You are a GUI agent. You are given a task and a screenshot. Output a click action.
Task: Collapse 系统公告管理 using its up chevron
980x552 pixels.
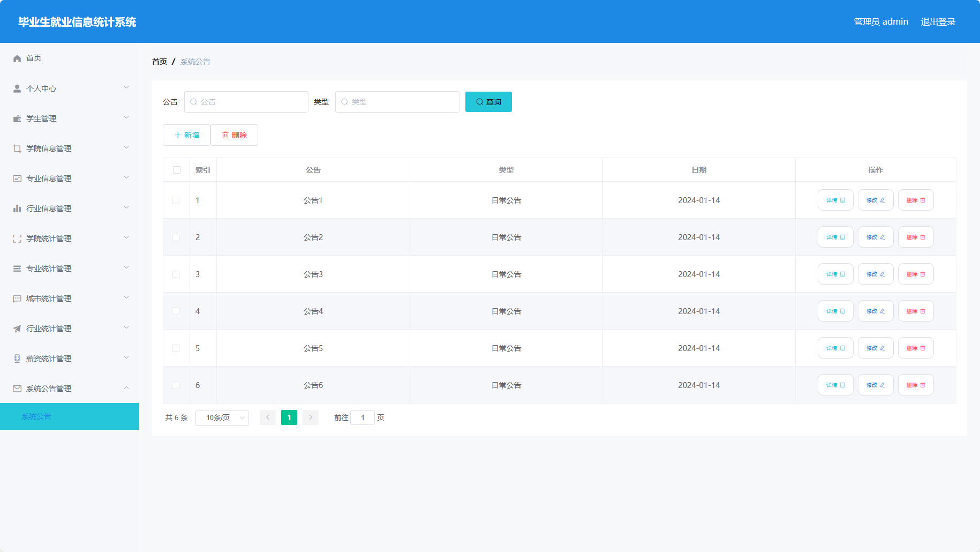coord(126,387)
